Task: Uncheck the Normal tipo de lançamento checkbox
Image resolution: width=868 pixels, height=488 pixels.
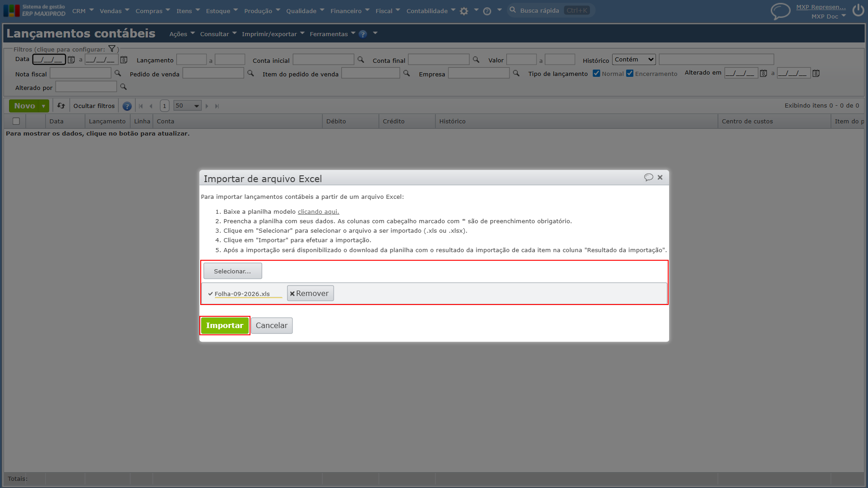Action: (x=596, y=73)
